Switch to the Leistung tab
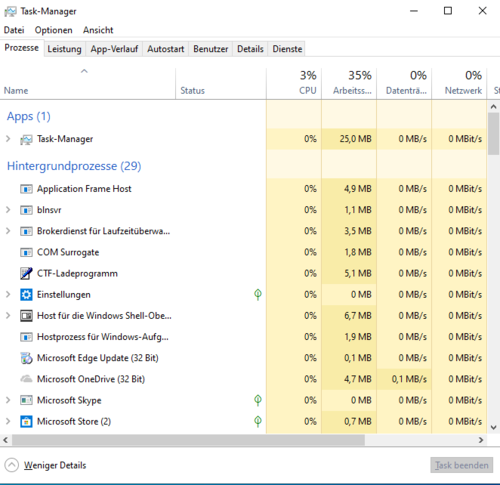500x485 pixels. pos(64,49)
